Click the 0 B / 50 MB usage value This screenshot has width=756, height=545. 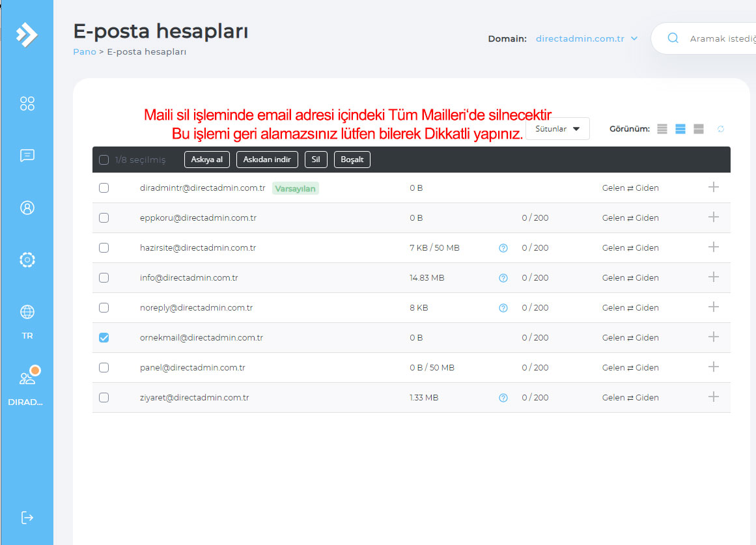(432, 367)
